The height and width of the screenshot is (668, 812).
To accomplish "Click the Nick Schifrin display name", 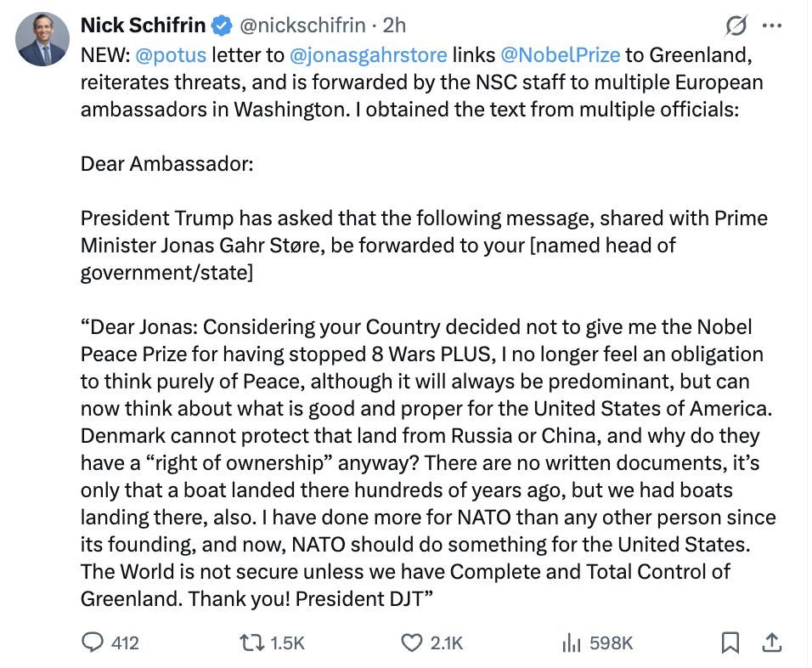I will click(143, 27).
